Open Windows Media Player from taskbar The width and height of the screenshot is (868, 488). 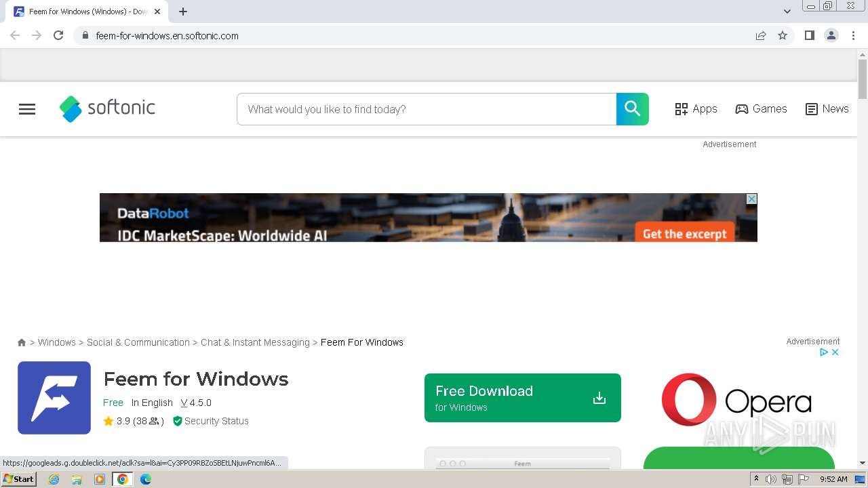pos(100,479)
